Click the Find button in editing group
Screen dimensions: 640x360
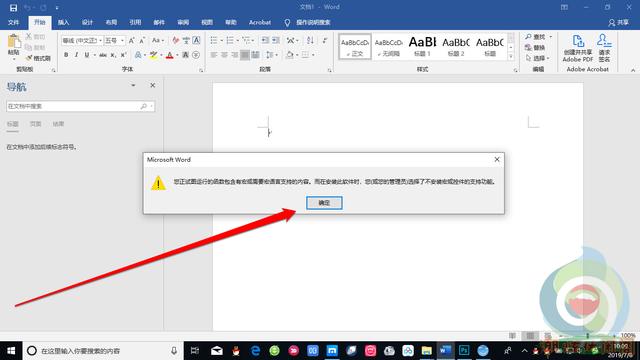[536, 37]
